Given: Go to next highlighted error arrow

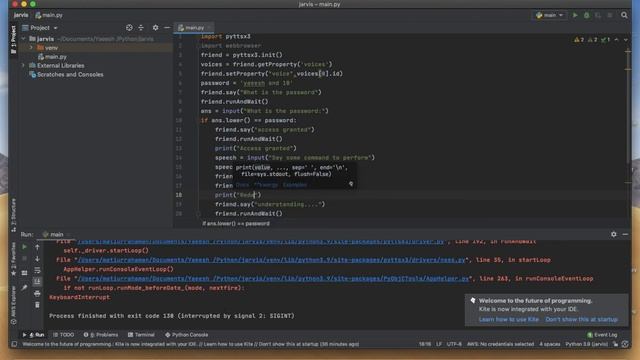Looking at the screenshot, I should (x=625, y=40).
